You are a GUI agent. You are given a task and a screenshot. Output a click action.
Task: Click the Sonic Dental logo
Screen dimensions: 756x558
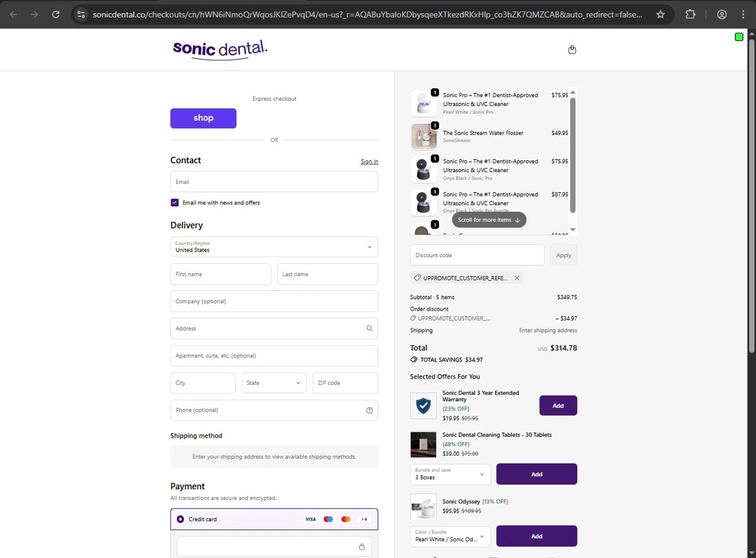pyautogui.click(x=220, y=49)
